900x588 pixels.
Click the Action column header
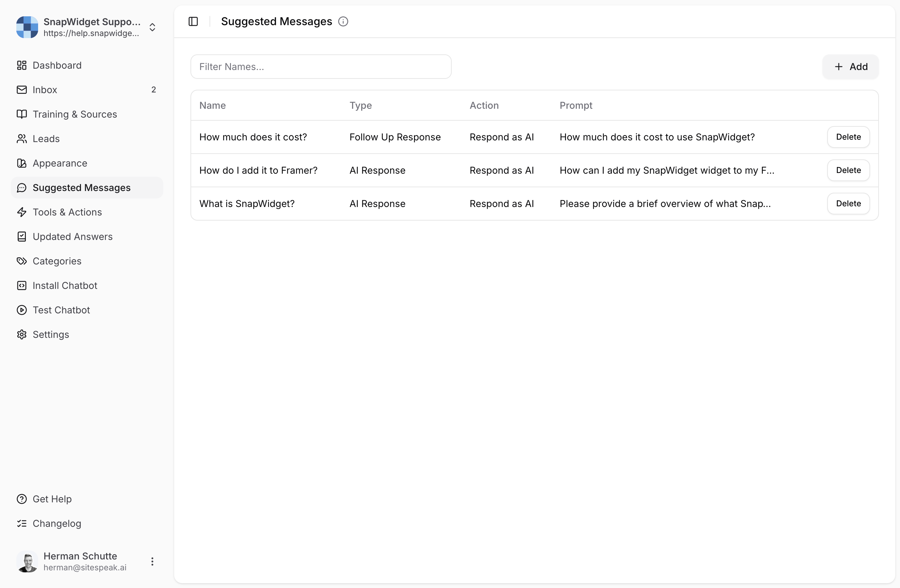coord(484,105)
